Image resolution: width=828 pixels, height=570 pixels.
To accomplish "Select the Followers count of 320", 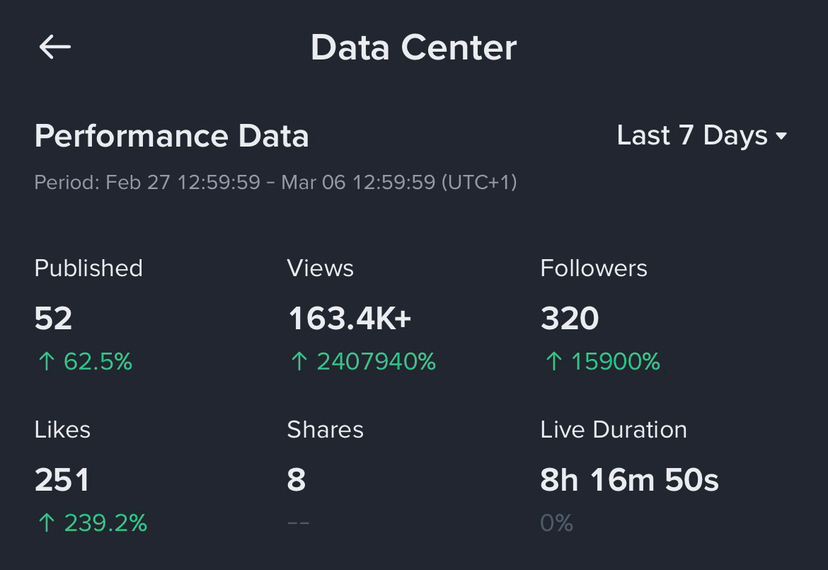I will [569, 318].
